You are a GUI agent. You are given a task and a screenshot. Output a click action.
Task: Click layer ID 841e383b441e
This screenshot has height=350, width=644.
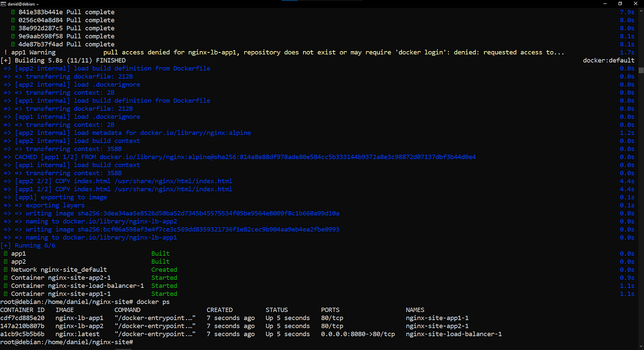coord(40,12)
